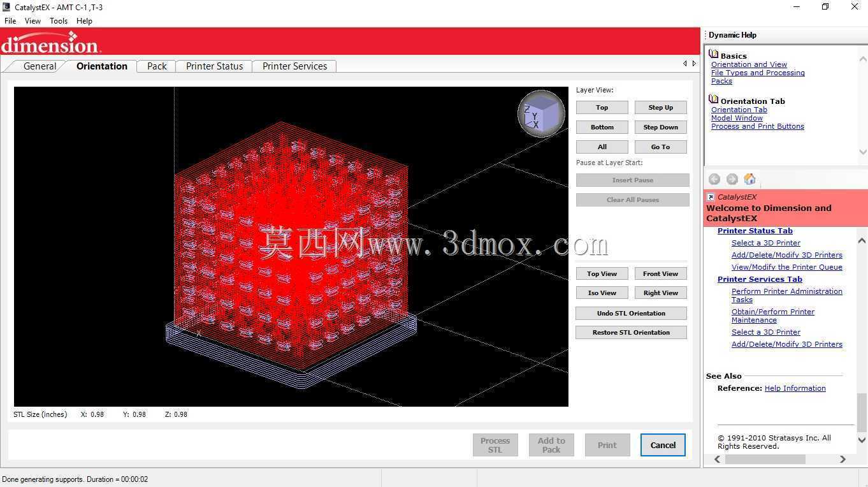Open the Orientation Tab help link

pyautogui.click(x=739, y=110)
